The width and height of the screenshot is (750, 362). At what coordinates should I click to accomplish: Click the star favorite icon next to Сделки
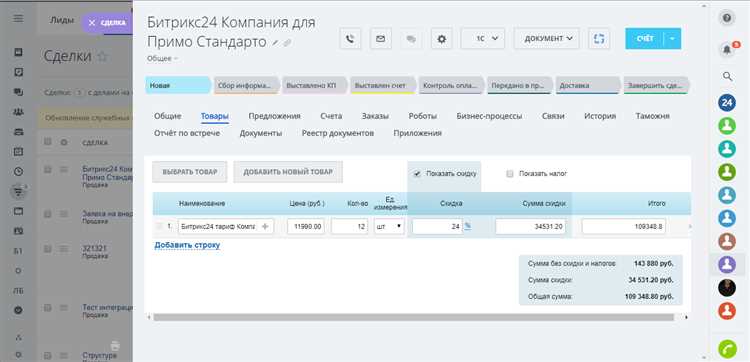(x=102, y=56)
